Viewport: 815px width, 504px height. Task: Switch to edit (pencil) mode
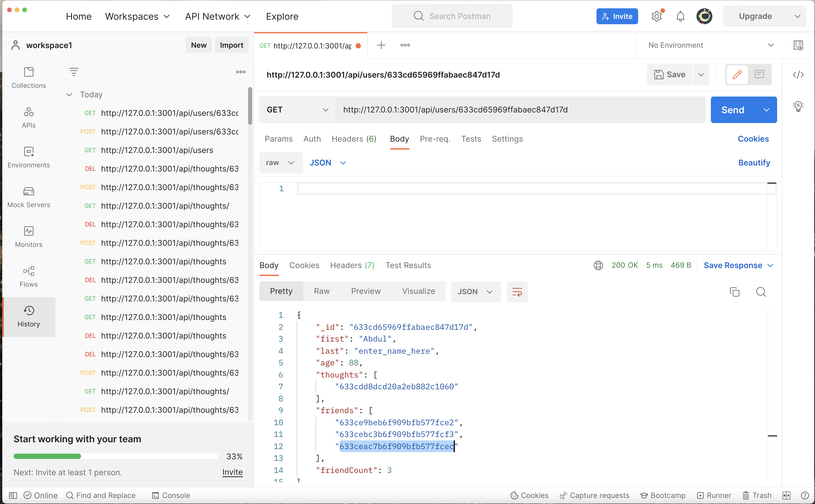[x=737, y=74]
